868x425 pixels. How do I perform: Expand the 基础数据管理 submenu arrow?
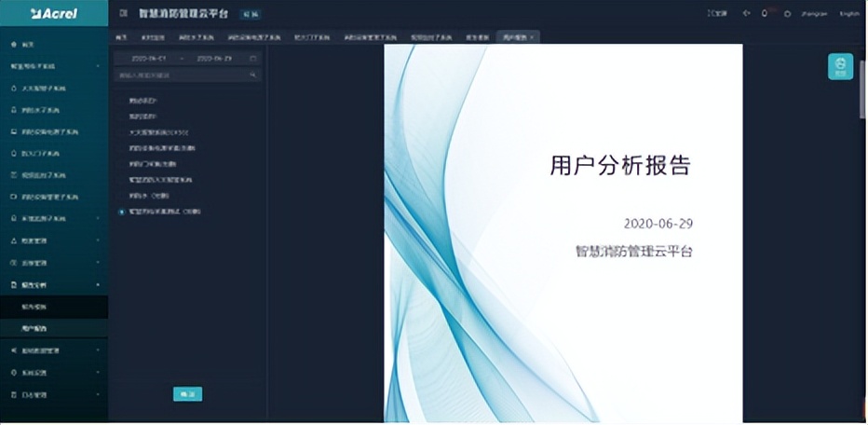coord(98,350)
